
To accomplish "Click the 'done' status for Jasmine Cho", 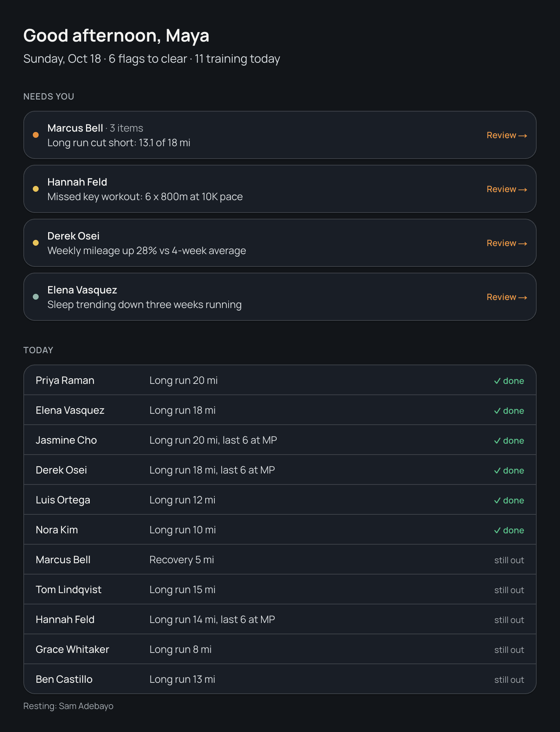I will (x=509, y=441).
